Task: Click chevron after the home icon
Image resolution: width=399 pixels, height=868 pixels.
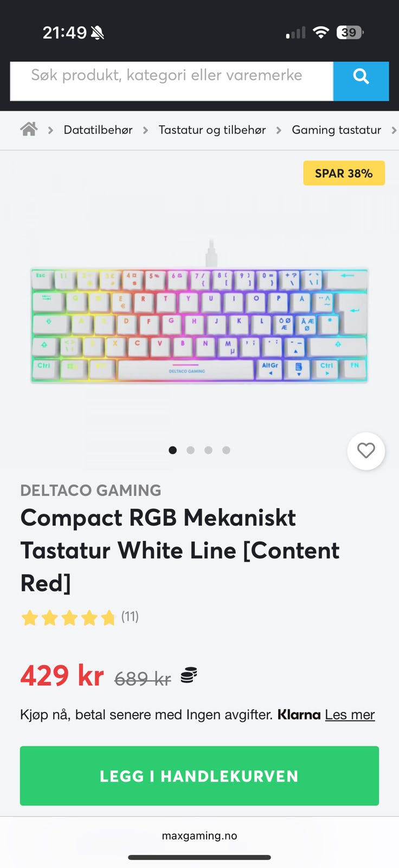Action: point(50,130)
